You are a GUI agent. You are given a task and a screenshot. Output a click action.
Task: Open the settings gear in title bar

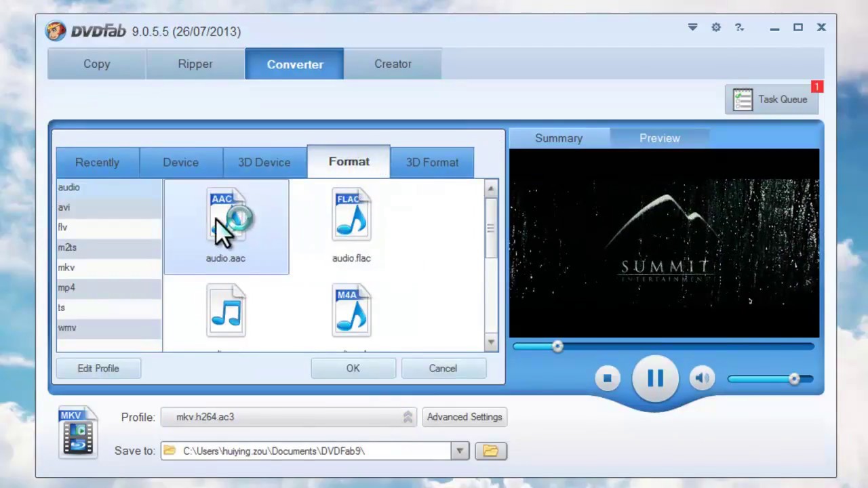coord(716,27)
